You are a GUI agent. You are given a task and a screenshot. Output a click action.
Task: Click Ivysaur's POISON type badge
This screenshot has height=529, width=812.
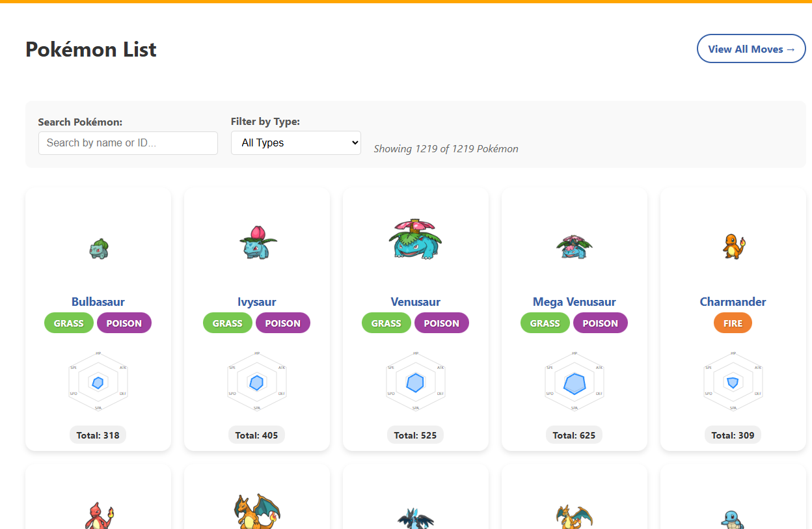tap(283, 323)
